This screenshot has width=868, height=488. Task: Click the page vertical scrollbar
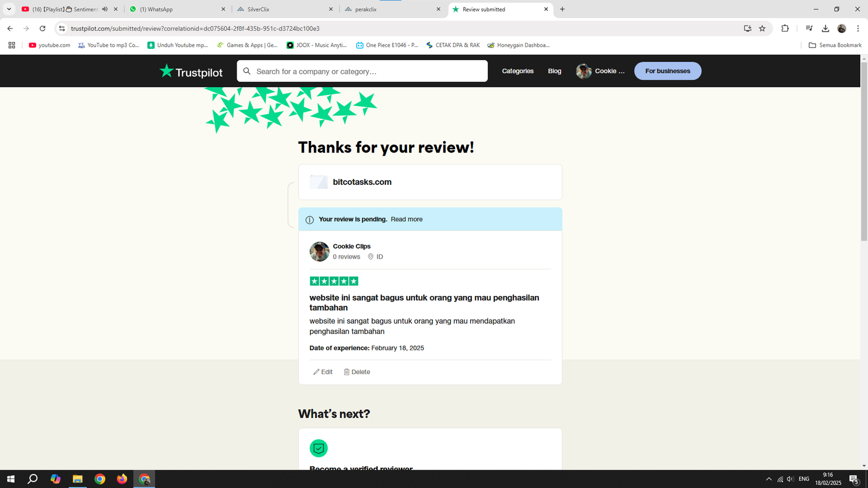click(x=864, y=152)
